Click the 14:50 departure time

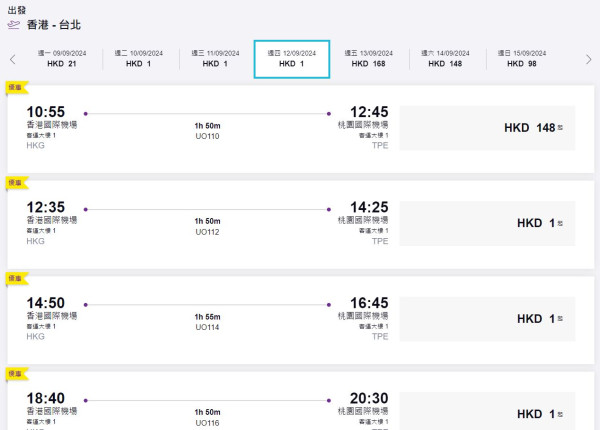click(46, 302)
